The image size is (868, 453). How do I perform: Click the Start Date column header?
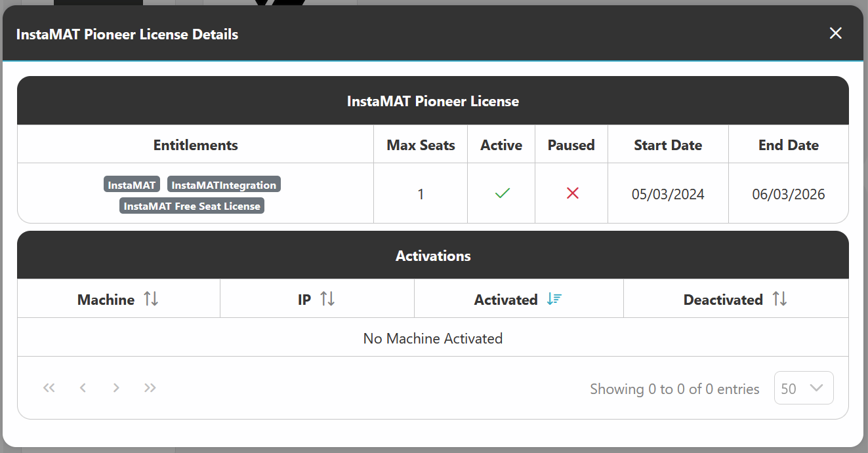pyautogui.click(x=668, y=145)
